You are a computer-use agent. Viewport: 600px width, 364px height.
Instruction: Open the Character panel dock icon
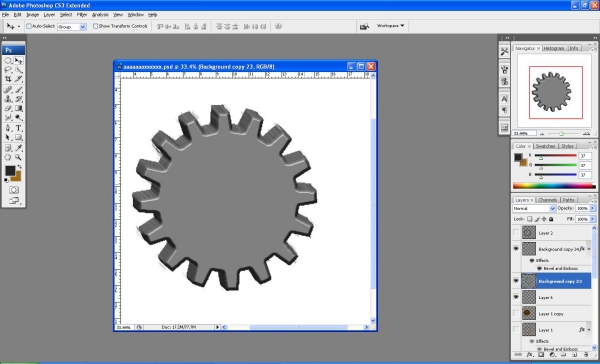(504, 99)
